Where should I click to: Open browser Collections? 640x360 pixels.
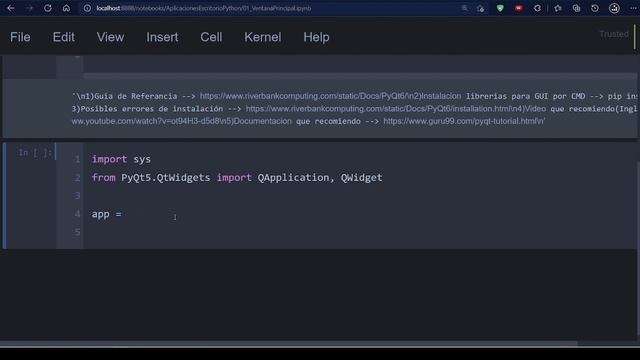576,8
